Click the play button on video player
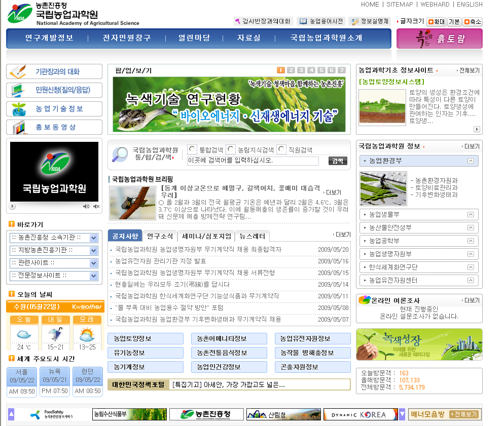 (x=13, y=206)
